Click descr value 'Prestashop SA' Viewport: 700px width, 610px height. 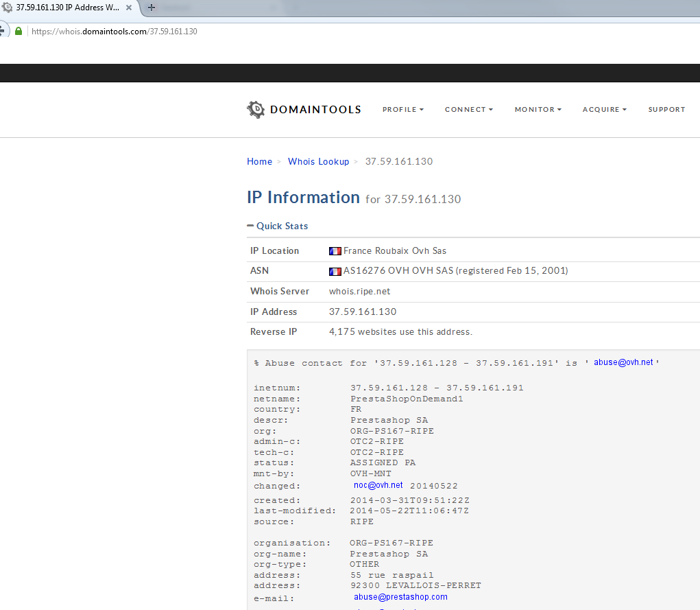[389, 420]
